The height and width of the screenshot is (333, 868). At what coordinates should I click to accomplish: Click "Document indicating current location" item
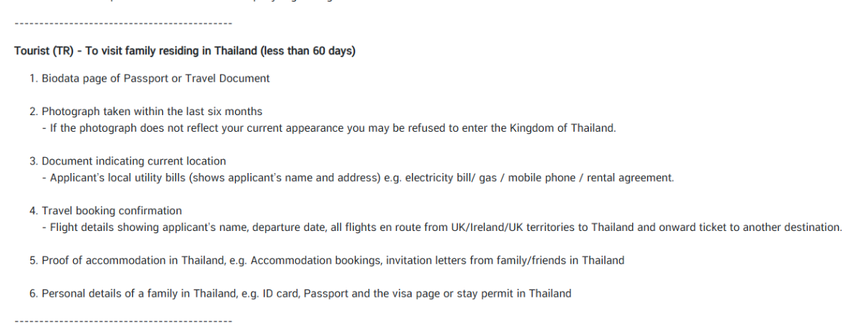click(x=134, y=161)
